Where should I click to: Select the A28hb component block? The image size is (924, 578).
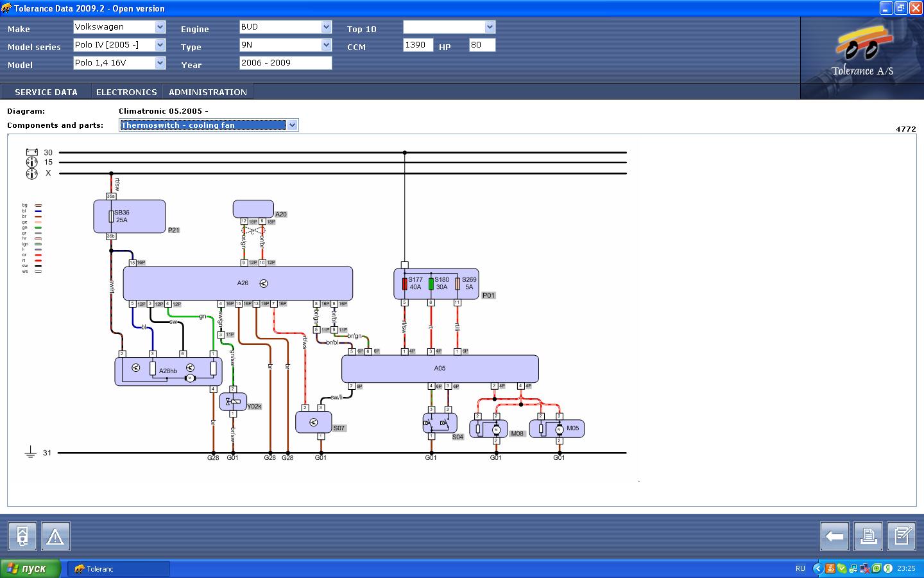tap(168, 371)
